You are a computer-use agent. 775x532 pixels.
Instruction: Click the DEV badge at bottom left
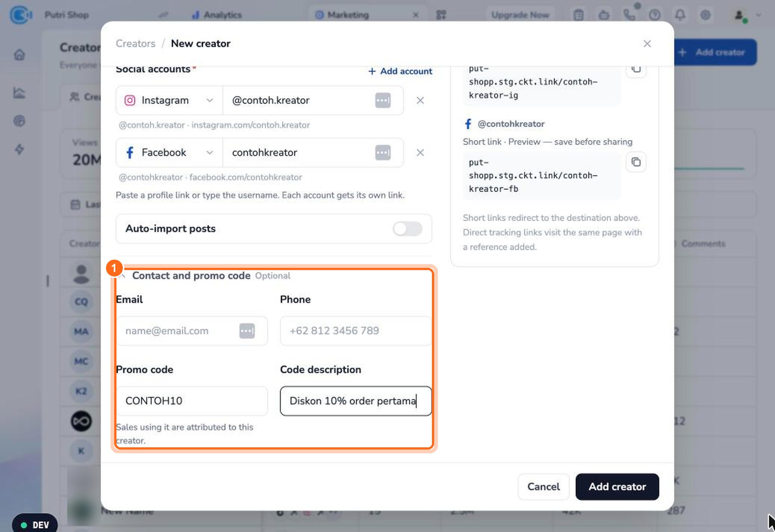(x=35, y=525)
